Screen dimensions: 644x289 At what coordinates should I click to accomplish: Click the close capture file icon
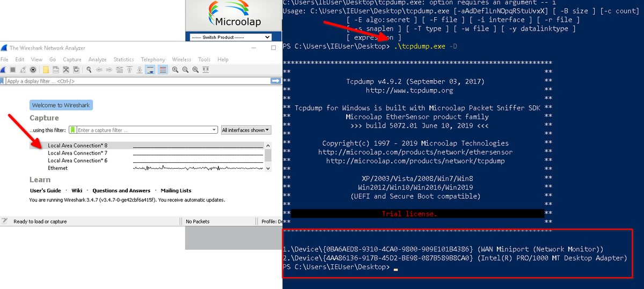66,70
